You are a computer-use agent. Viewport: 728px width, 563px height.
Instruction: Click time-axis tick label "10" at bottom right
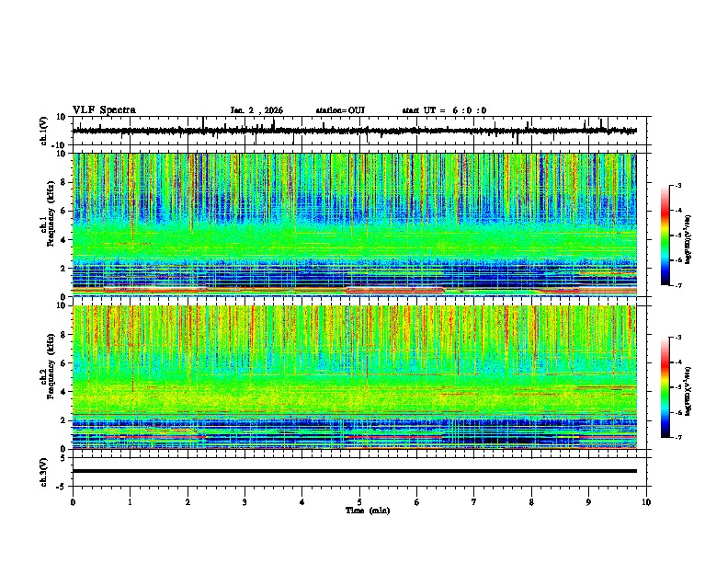(x=646, y=502)
